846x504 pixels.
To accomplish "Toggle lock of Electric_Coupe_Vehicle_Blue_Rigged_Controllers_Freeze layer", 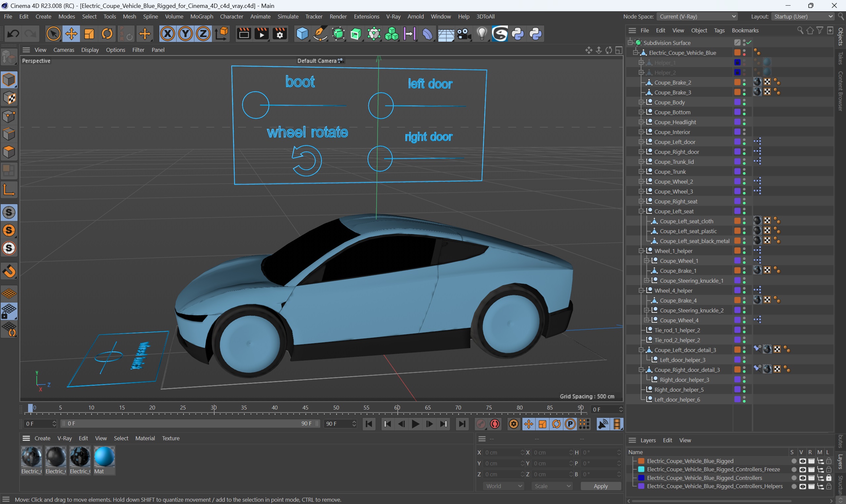I will (828, 470).
